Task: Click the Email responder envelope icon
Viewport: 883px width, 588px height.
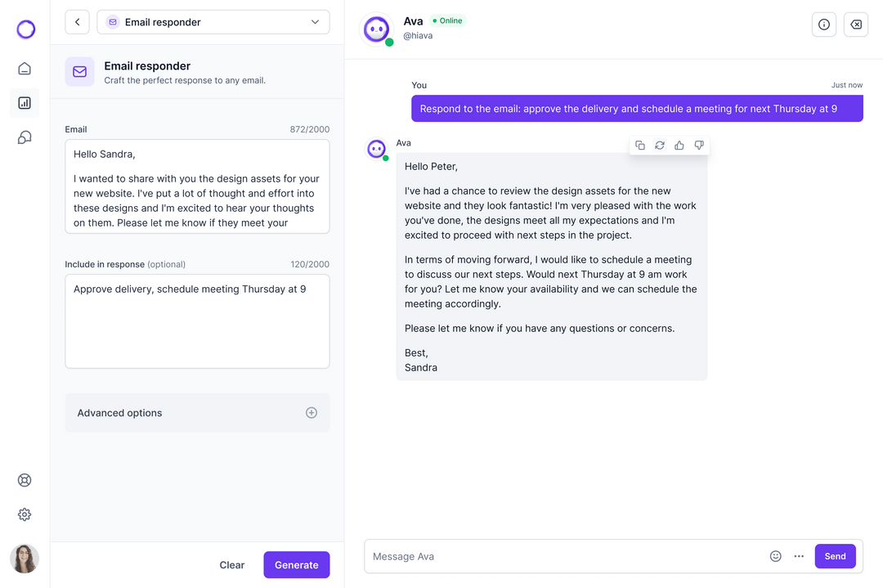Action: 79,72
